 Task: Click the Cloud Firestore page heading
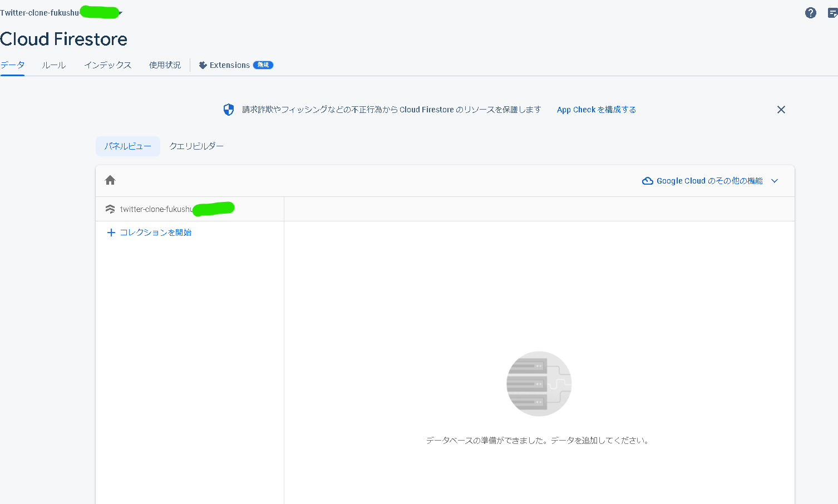[x=64, y=39]
